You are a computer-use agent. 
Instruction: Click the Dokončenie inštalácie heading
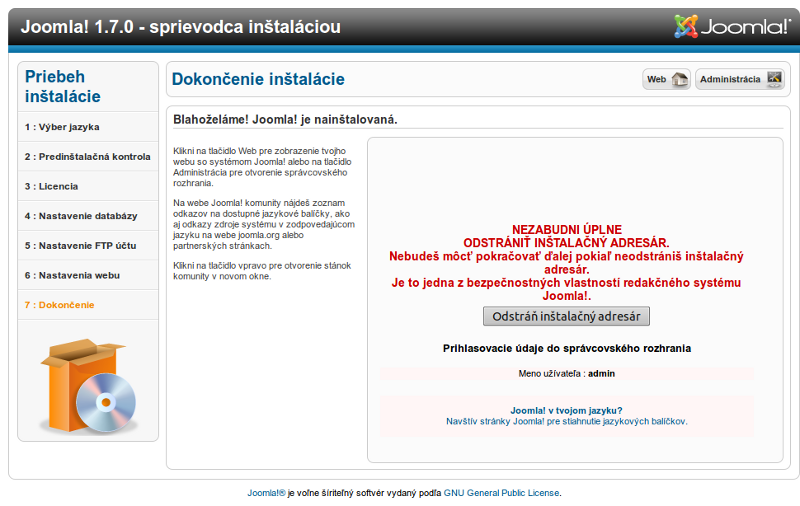pyautogui.click(x=258, y=79)
